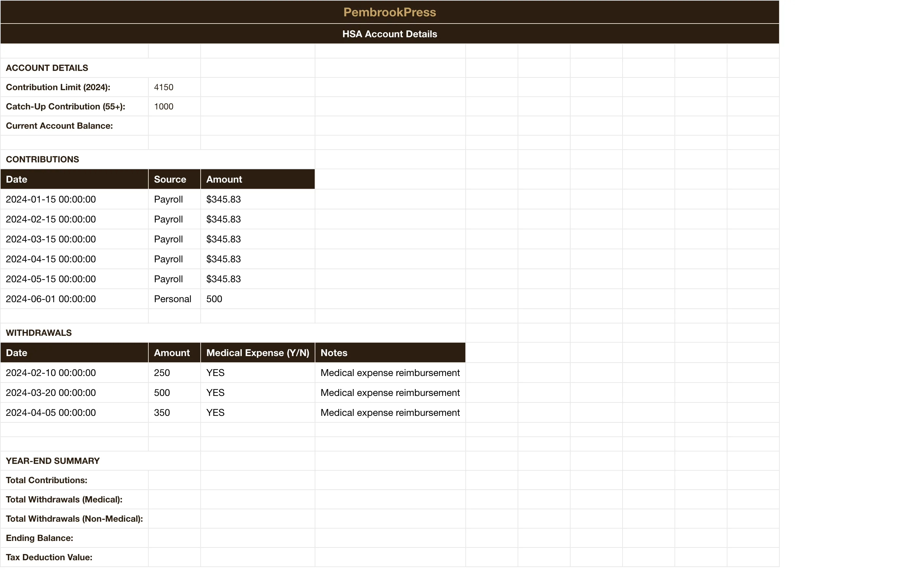Screen dimensions: 915x588
Task: Select the ACCOUNT DETAILS section header
Action: [100, 68]
